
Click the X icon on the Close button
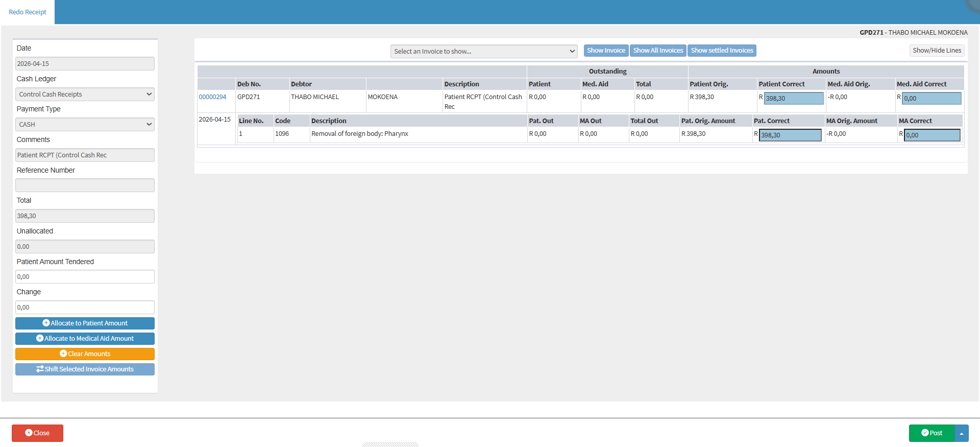[x=29, y=433]
